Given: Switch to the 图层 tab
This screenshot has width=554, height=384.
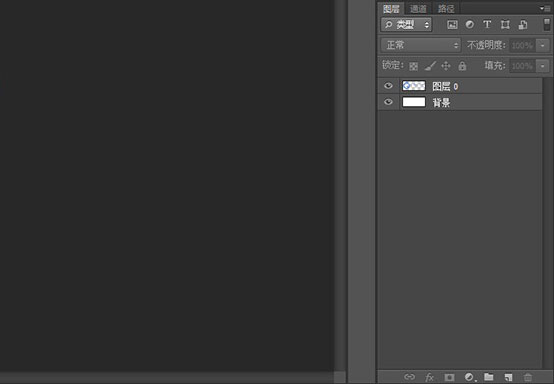Looking at the screenshot, I should (x=391, y=8).
